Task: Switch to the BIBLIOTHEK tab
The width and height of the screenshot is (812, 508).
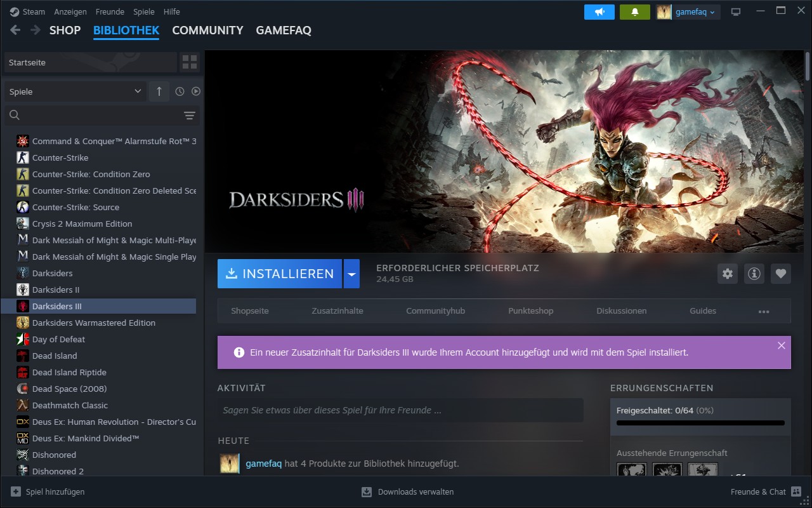Action: (126, 30)
